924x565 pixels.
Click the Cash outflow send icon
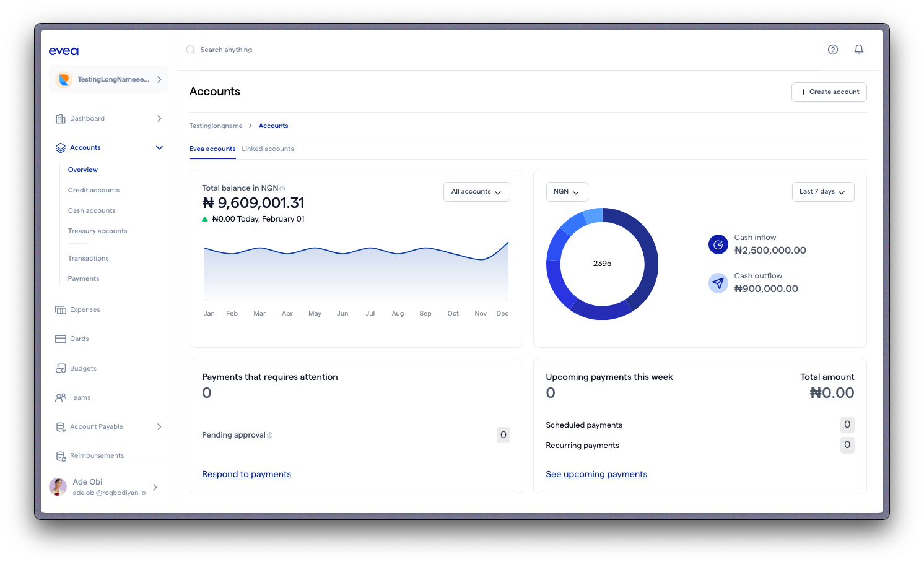(x=718, y=283)
